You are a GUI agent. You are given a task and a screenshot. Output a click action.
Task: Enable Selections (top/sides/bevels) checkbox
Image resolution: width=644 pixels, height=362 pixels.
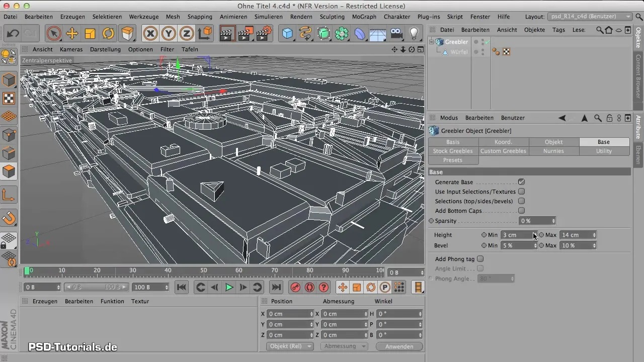[x=521, y=201]
